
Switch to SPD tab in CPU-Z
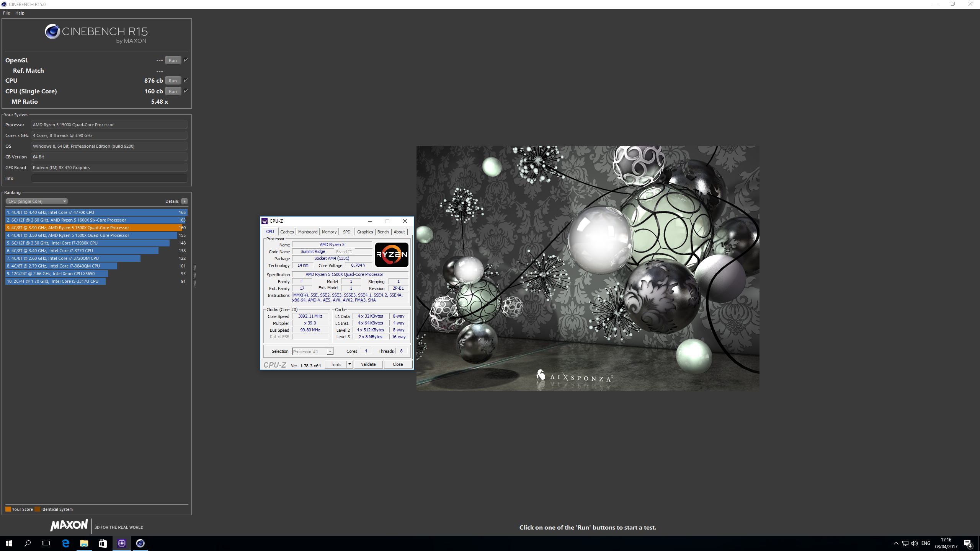point(347,232)
